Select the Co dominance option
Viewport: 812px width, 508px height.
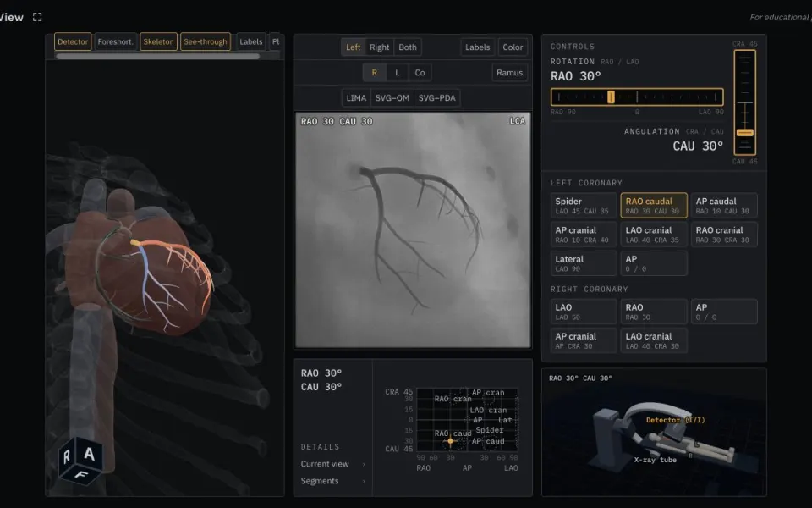[x=420, y=73]
